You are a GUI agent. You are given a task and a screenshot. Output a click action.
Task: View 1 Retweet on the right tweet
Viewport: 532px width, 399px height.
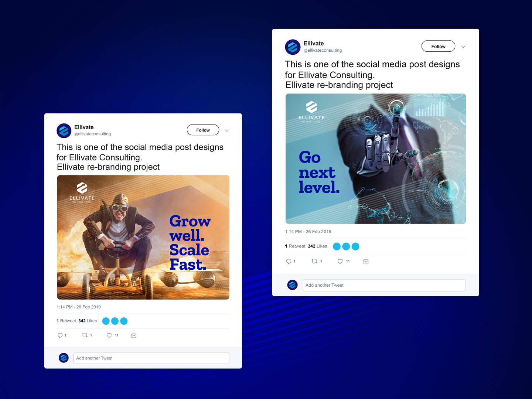295,246
